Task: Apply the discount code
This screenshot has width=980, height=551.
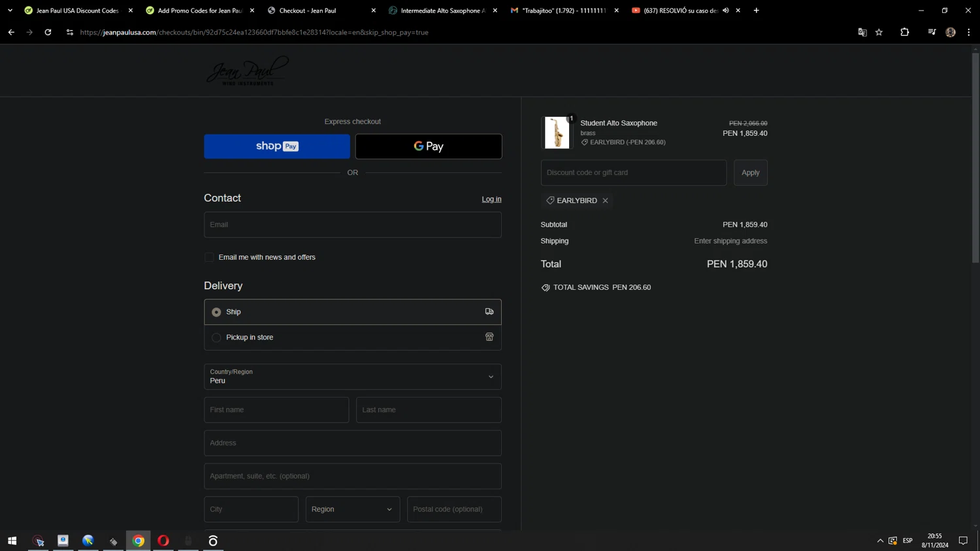Action: (751, 172)
